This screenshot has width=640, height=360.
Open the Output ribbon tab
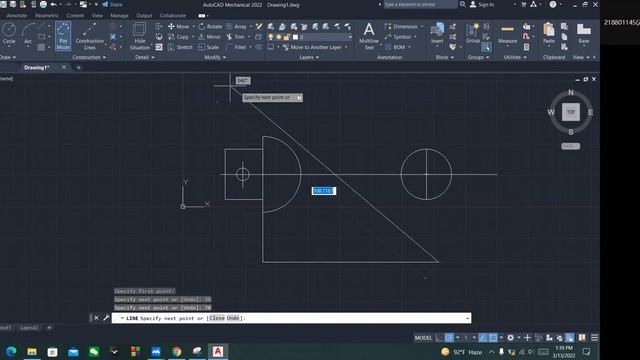click(144, 16)
